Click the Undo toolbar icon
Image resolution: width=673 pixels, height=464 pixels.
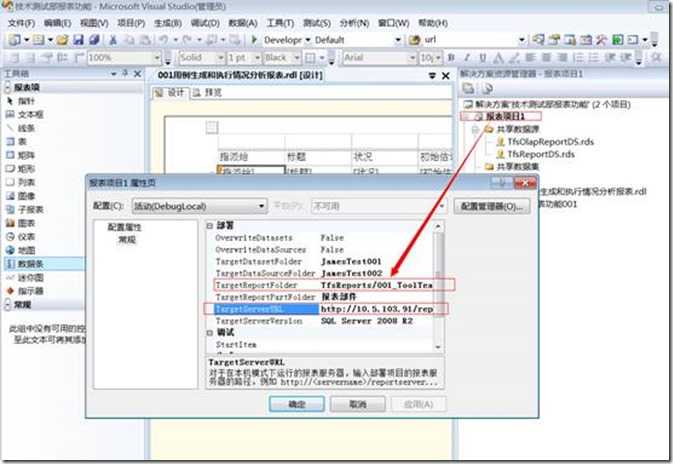point(164,40)
